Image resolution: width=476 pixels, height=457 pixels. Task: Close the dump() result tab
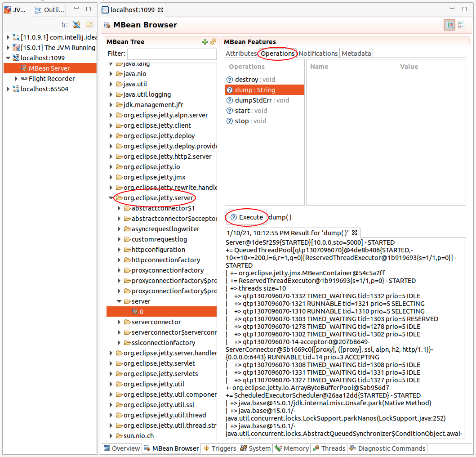coord(355,233)
